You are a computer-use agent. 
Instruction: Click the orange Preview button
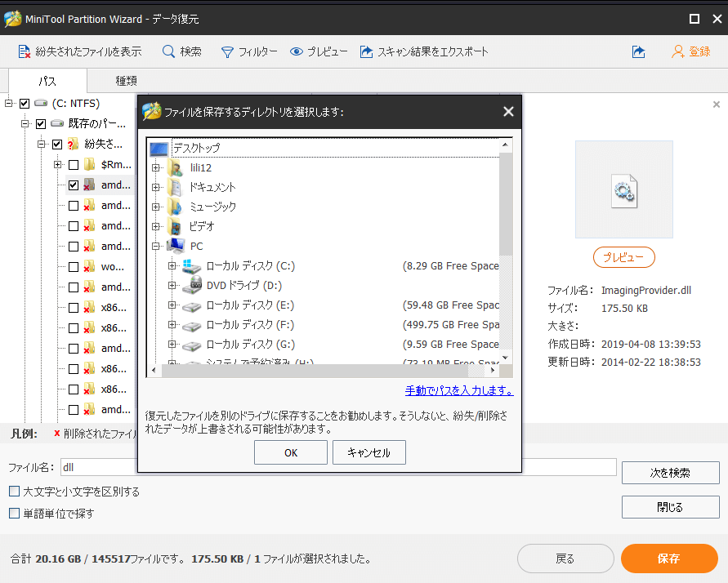pyautogui.click(x=624, y=257)
